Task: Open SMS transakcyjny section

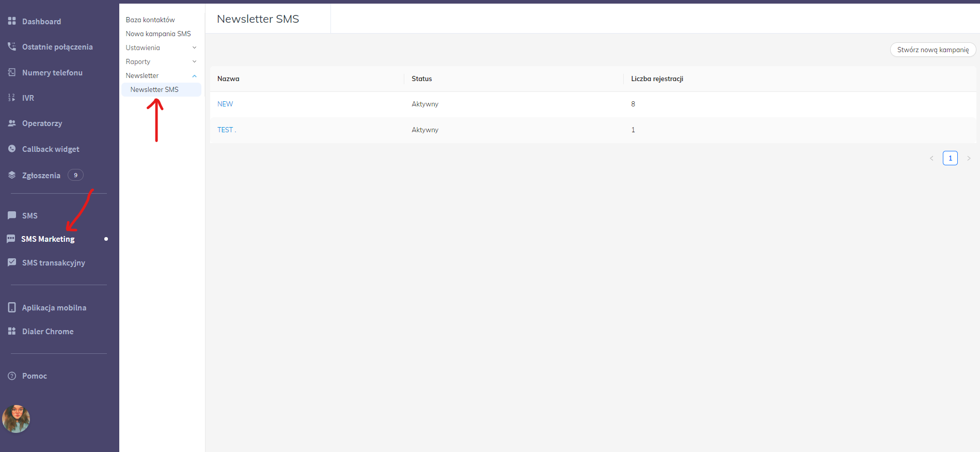Action: (x=53, y=262)
